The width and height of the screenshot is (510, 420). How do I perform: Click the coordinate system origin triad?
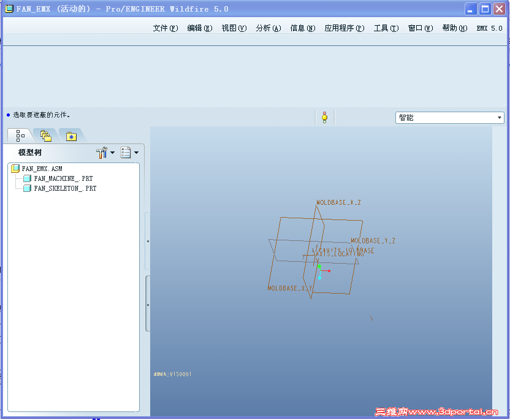320,270
